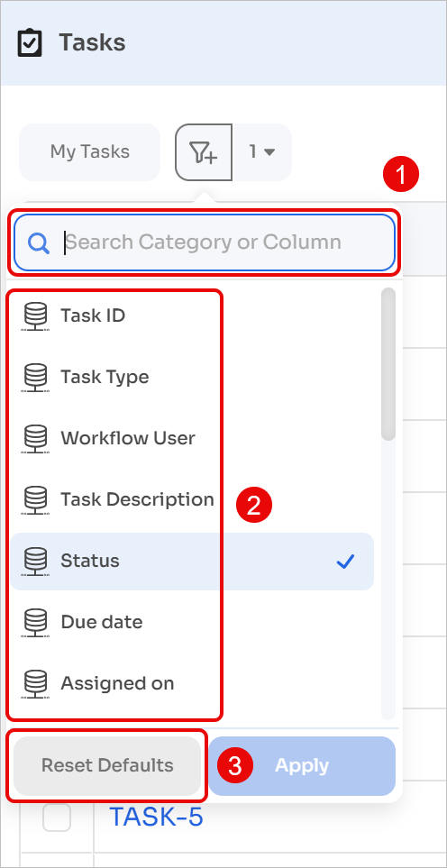Select Task Description from the column list
Viewport: 447px width, 868px height.
pos(192,500)
